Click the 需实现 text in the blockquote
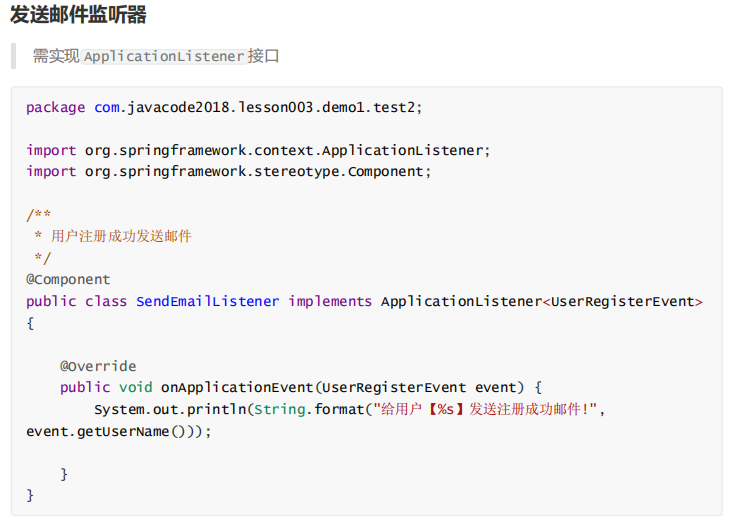 pyautogui.click(x=56, y=56)
